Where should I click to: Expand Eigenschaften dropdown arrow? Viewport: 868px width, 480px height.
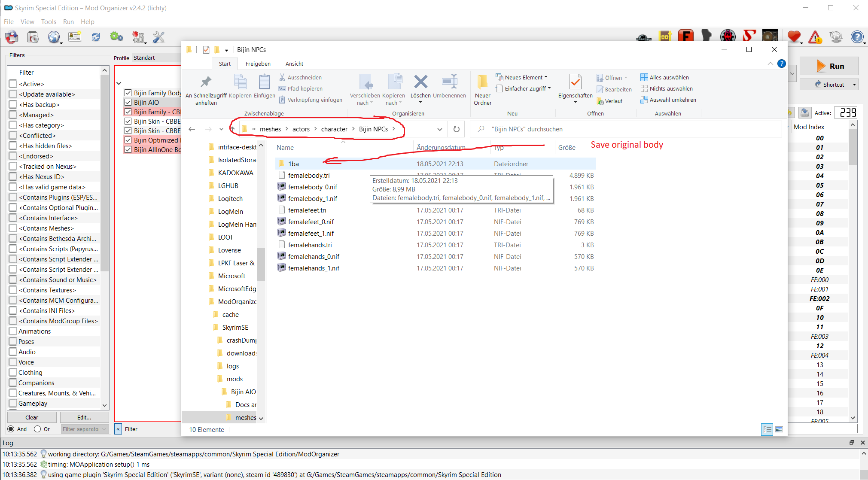coord(576,102)
